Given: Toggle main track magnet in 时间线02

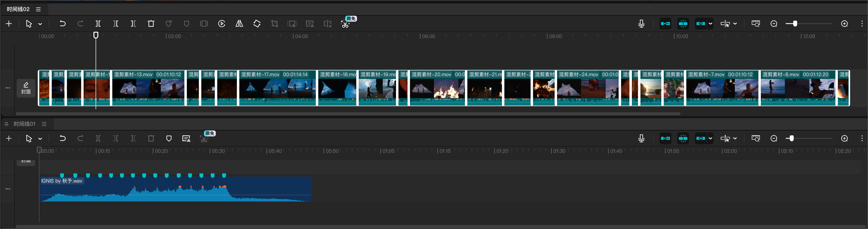Looking at the screenshot, I should pos(665,24).
